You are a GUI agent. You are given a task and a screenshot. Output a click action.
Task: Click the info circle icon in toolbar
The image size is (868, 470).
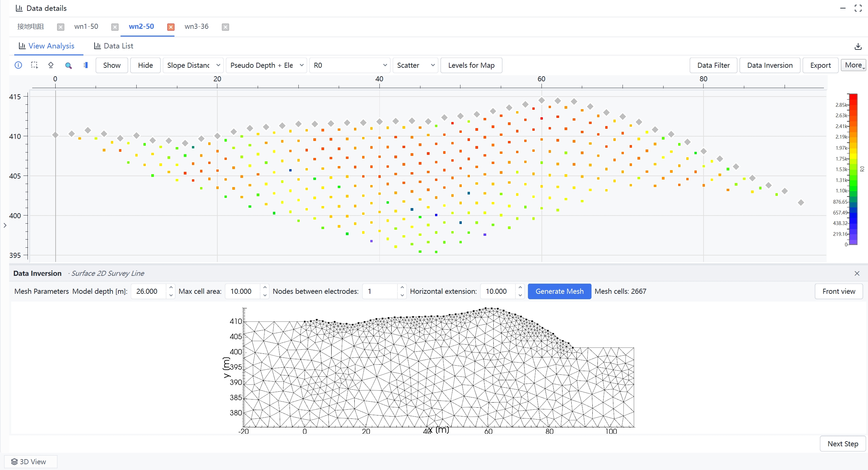pyautogui.click(x=18, y=65)
